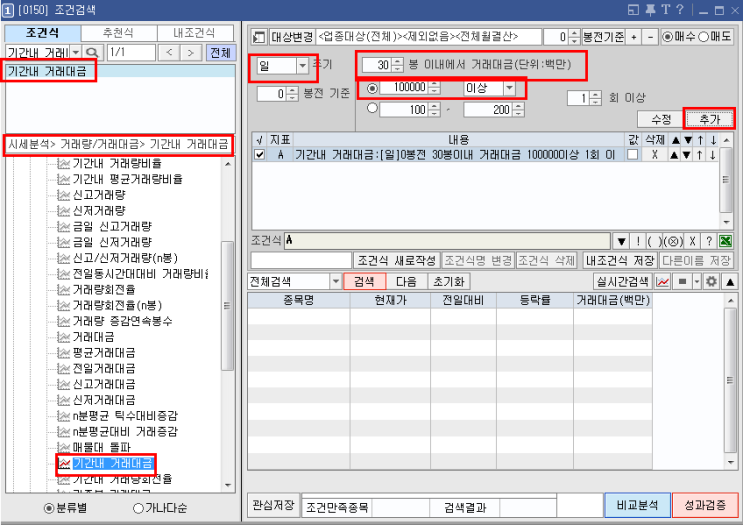This screenshot has height=525, width=743.
Task: Open the formula ▼ dropdown button
Action: 621,241
